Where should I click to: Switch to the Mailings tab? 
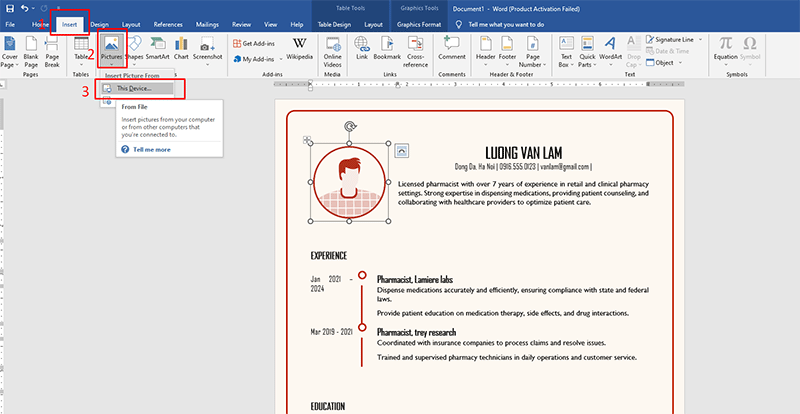[x=207, y=25]
